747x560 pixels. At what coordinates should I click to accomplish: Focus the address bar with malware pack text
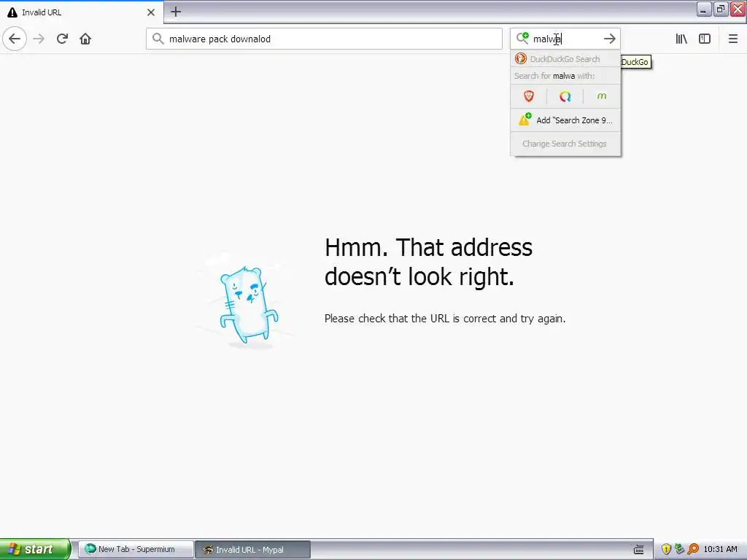(324, 39)
